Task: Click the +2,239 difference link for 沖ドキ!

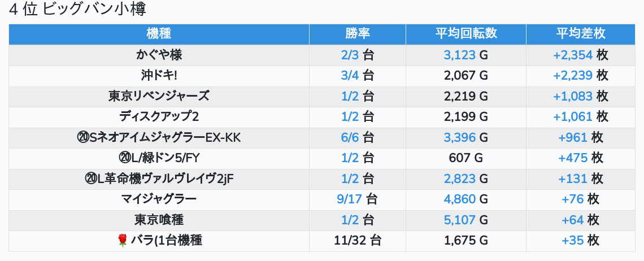Action: 573,76
